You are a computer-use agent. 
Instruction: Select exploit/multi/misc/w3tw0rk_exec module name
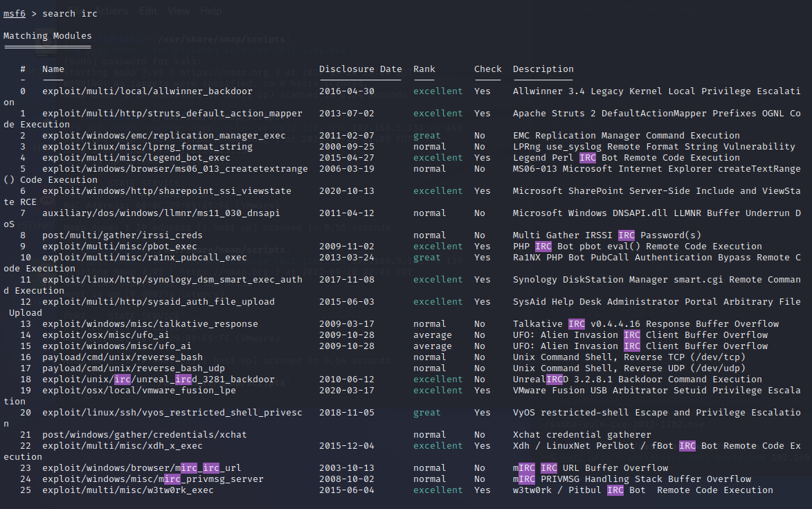pos(128,490)
